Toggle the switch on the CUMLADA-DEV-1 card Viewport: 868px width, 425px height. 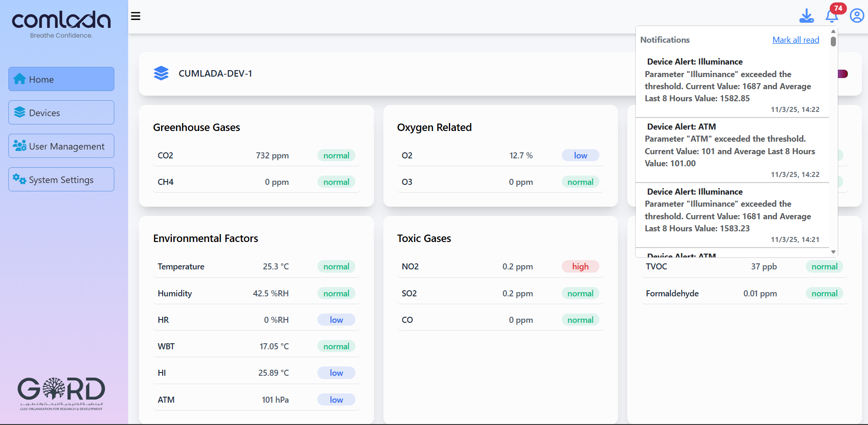coord(844,74)
